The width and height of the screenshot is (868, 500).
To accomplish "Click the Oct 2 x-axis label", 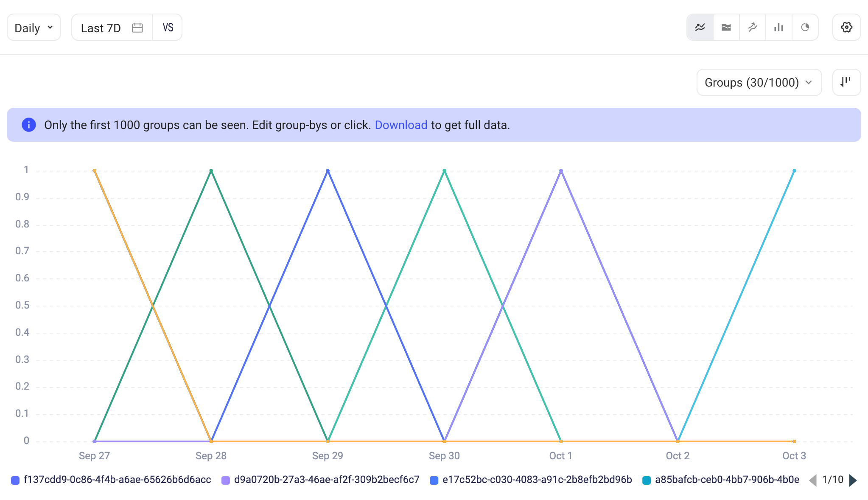I will click(678, 456).
